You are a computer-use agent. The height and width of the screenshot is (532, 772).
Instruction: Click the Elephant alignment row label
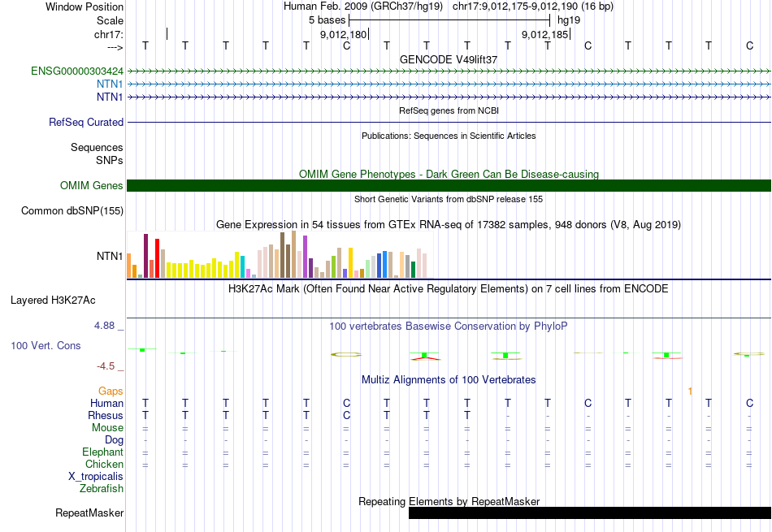click(x=103, y=452)
